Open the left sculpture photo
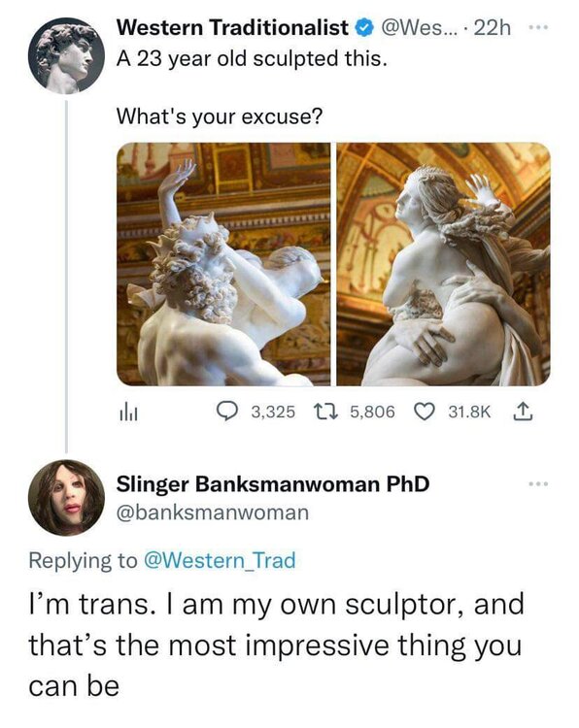The height and width of the screenshot is (728, 579). [223, 264]
